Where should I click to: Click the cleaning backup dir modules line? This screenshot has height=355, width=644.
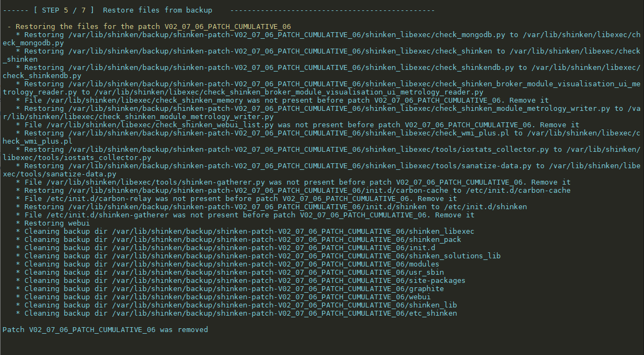pyautogui.click(x=228, y=264)
